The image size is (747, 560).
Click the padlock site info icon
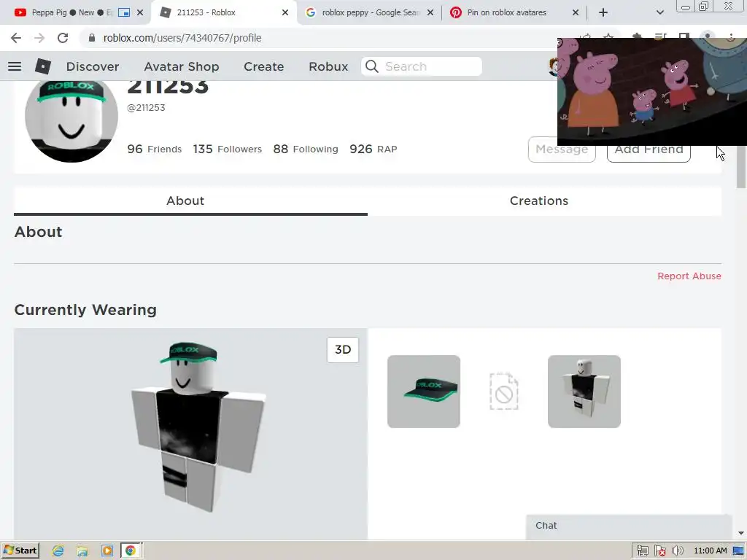tap(91, 38)
